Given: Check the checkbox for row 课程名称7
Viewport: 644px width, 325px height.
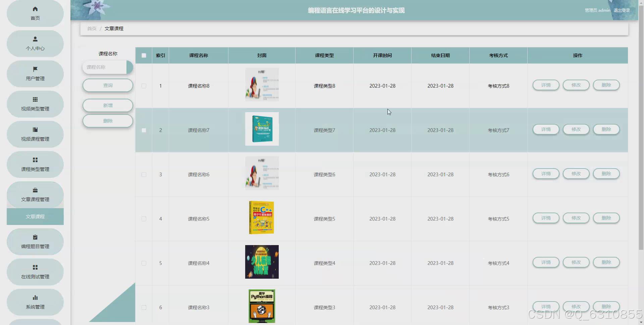Looking at the screenshot, I should click(144, 130).
